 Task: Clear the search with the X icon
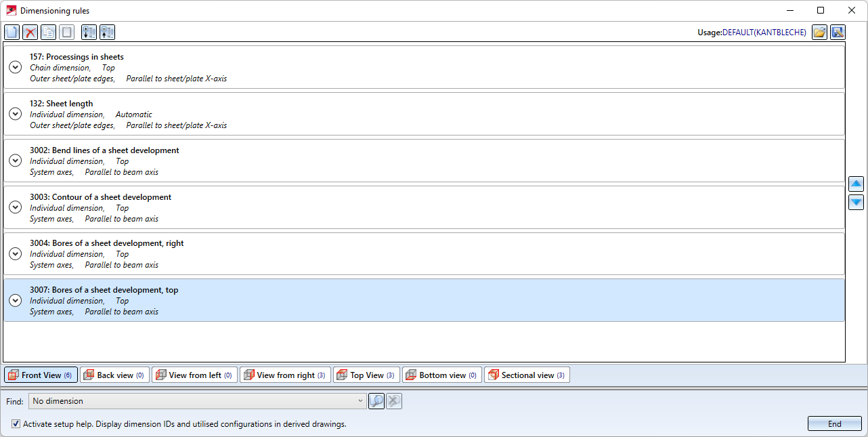tap(394, 401)
